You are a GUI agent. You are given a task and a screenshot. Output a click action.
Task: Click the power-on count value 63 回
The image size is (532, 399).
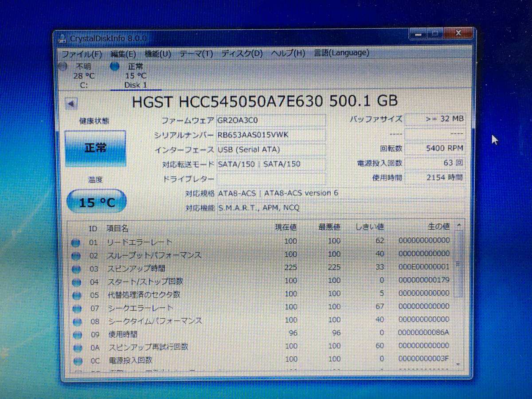pos(435,163)
